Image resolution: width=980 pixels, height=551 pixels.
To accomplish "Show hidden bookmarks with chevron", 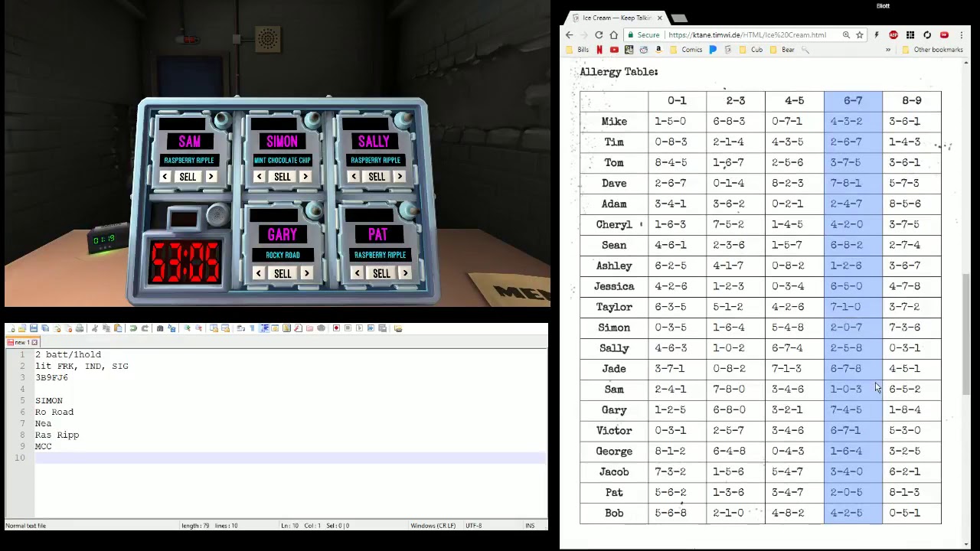I will [x=888, y=50].
